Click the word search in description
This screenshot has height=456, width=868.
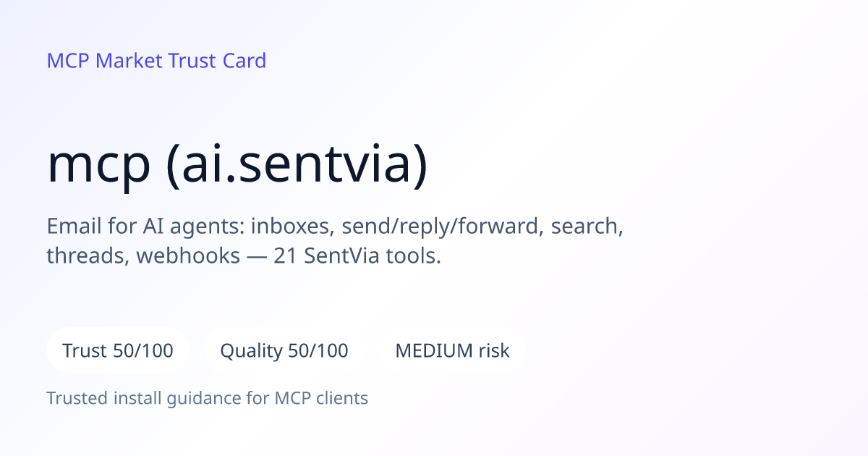click(587, 227)
